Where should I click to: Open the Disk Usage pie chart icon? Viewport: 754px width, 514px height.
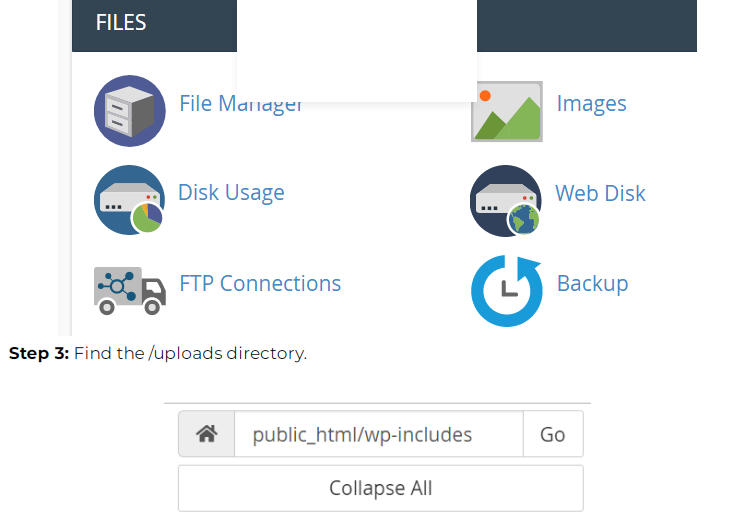click(x=129, y=200)
